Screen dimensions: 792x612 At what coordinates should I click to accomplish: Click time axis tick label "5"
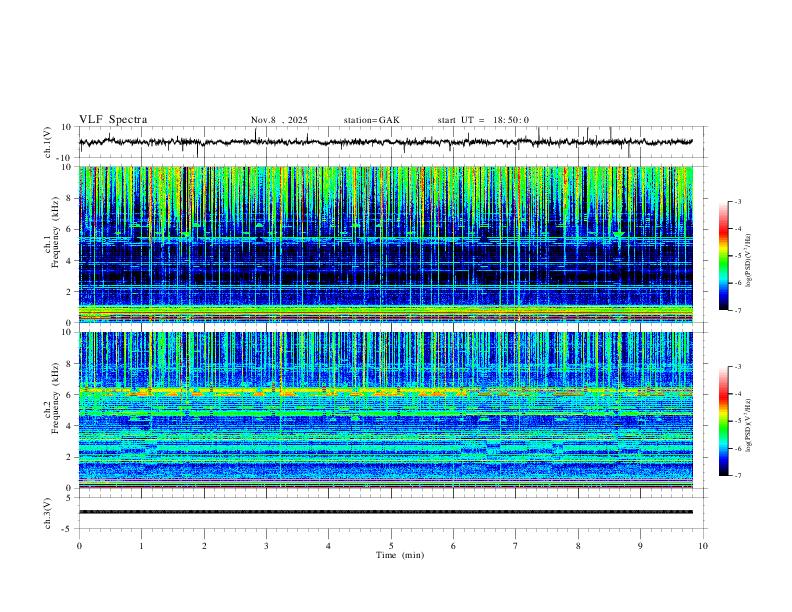point(391,546)
